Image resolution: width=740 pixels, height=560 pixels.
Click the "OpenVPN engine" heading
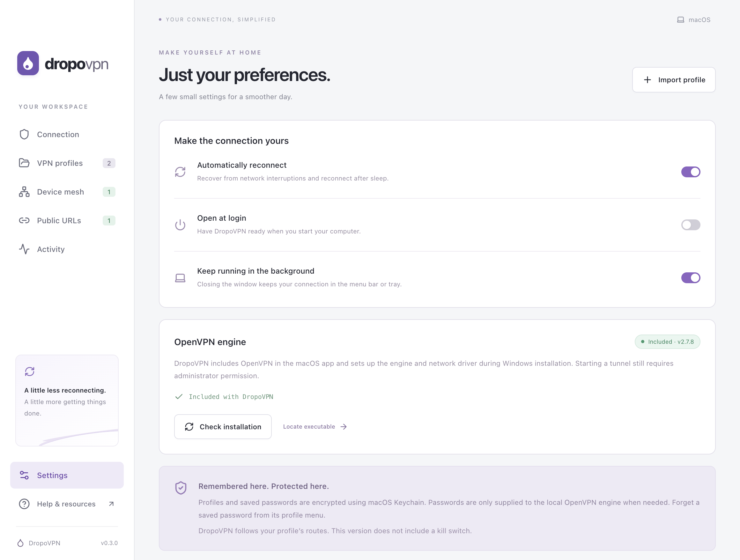pos(210,342)
